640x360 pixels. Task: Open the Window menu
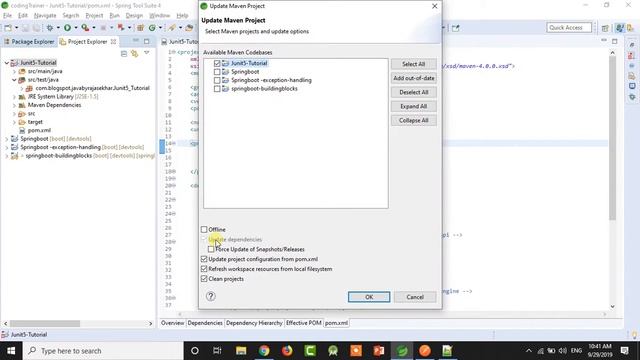coord(159,16)
